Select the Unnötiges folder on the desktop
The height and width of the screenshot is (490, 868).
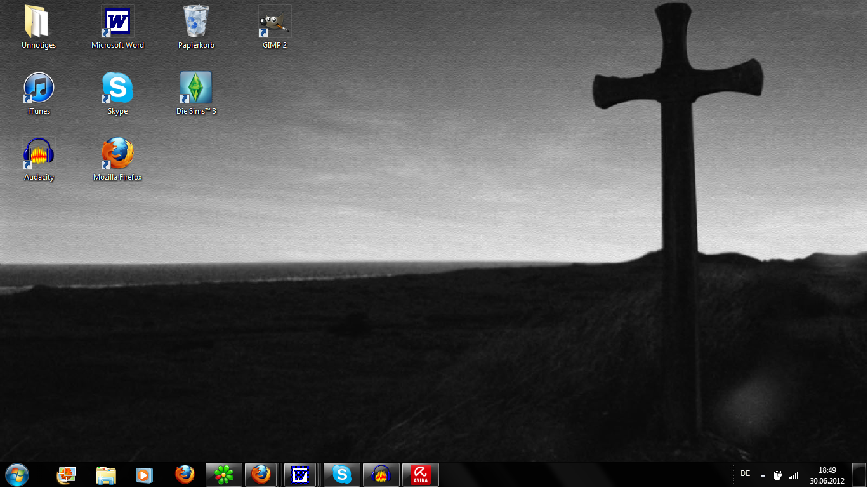pos(39,28)
